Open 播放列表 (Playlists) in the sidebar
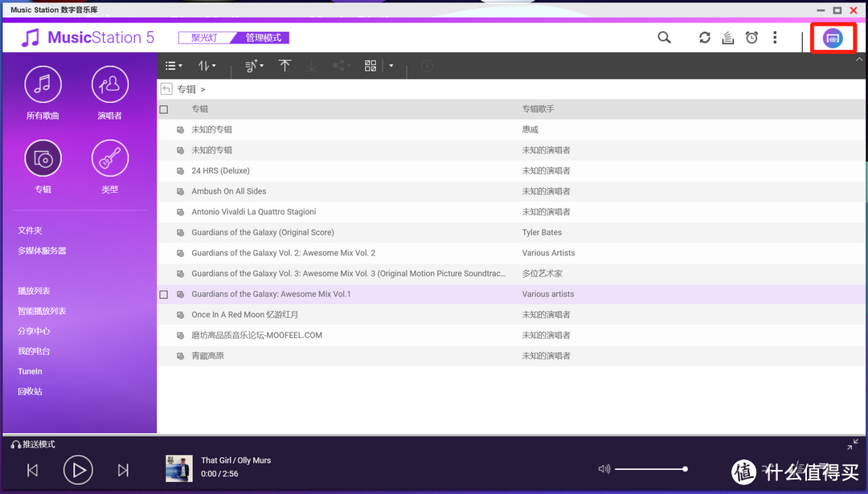This screenshot has height=494, width=868. click(x=34, y=291)
